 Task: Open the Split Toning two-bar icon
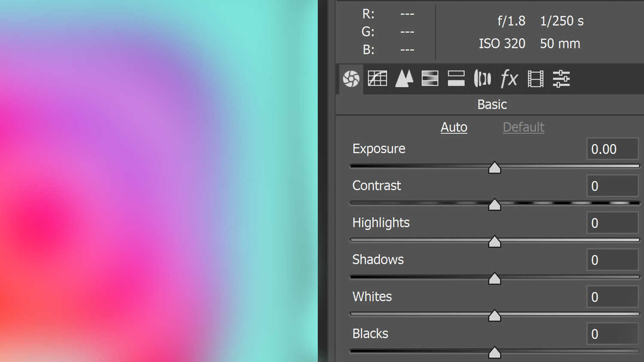tap(456, 79)
